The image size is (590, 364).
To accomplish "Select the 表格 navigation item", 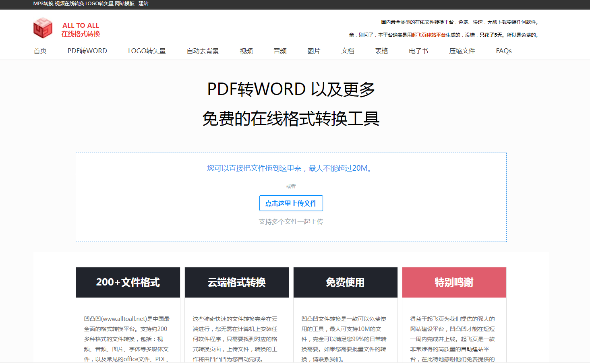I will (x=381, y=51).
